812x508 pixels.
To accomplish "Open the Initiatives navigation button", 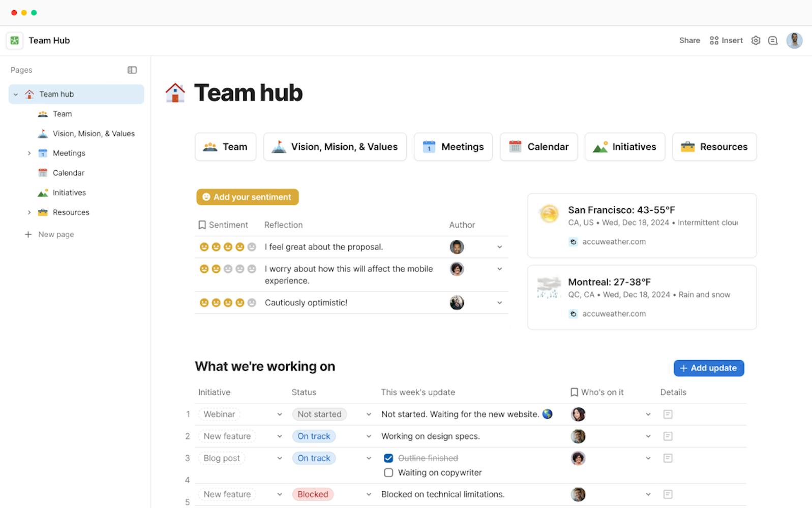I will tap(624, 147).
